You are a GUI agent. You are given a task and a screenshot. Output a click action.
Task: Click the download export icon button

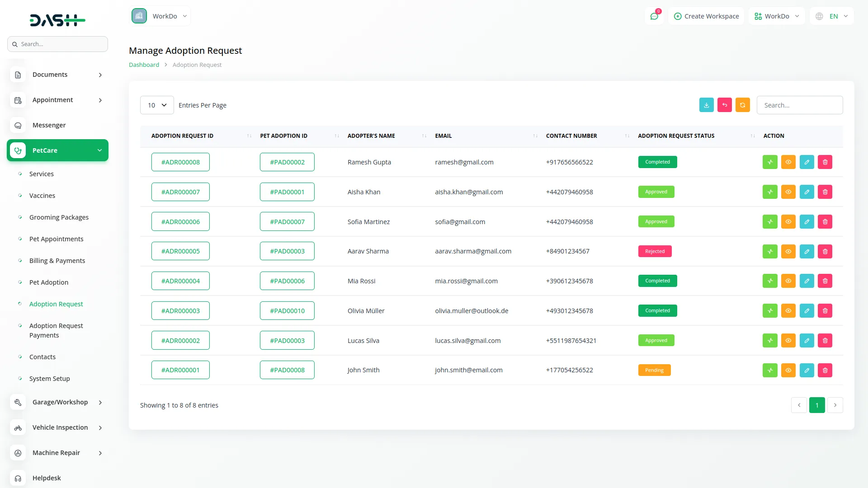coord(706,105)
